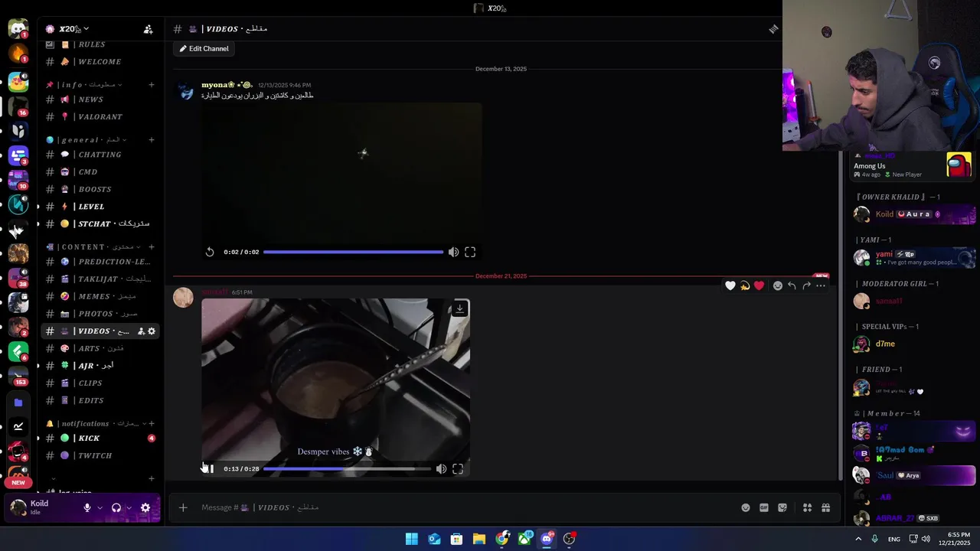The width and height of the screenshot is (980, 551).
Task: Click the invite people icon beside server name
Action: 148,29
